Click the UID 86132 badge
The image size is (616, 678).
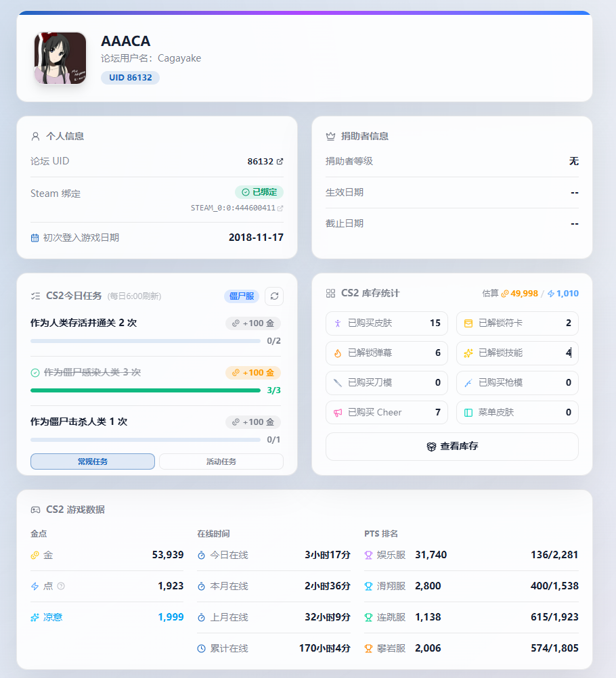click(x=130, y=78)
